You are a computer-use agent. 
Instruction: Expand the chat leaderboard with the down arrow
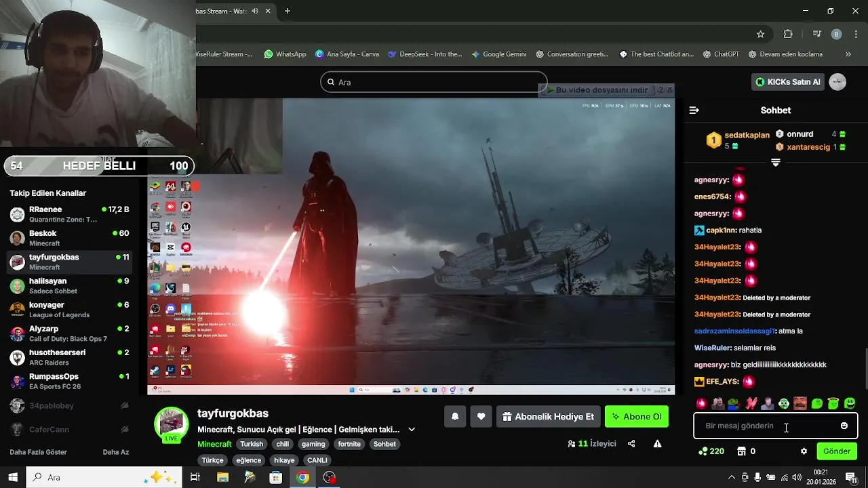pyautogui.click(x=776, y=163)
